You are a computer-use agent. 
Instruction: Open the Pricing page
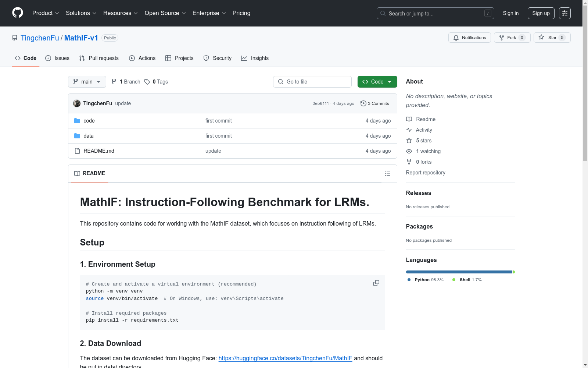[241, 13]
